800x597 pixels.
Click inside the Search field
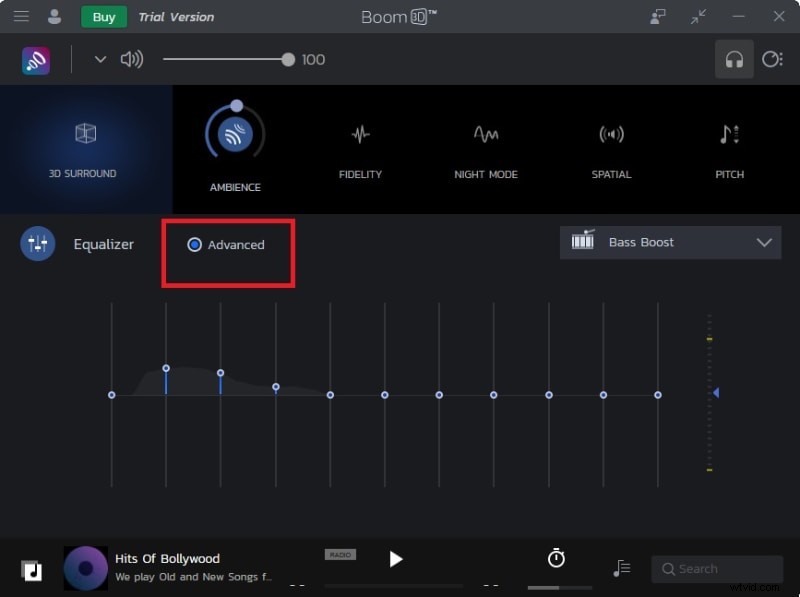click(x=717, y=568)
